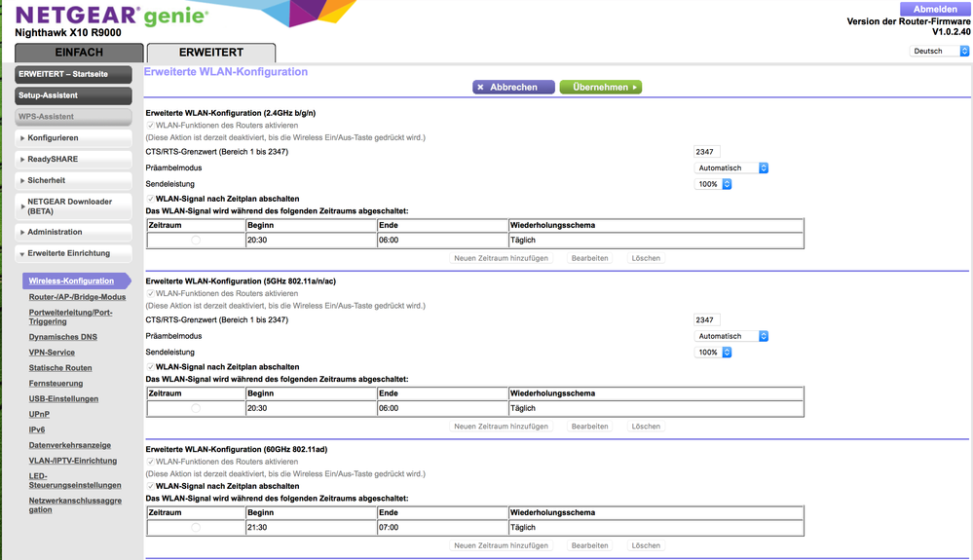Click the Abbrechen button
Screen dimensions: 973x560
(513, 88)
